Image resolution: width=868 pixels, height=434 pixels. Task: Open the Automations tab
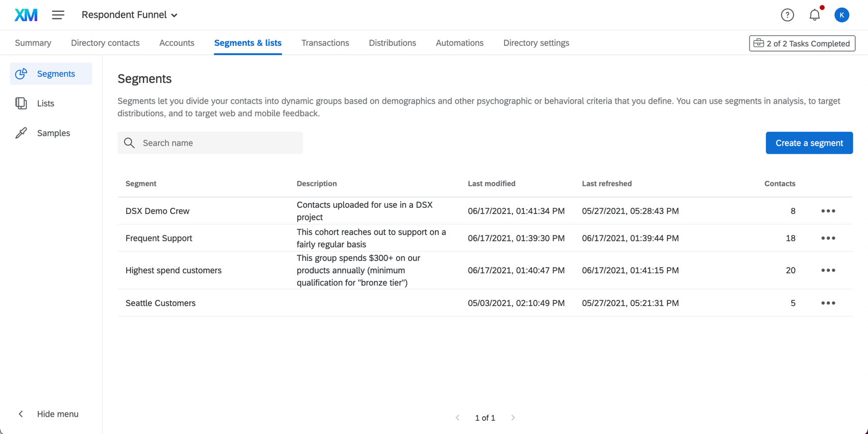[460, 43]
